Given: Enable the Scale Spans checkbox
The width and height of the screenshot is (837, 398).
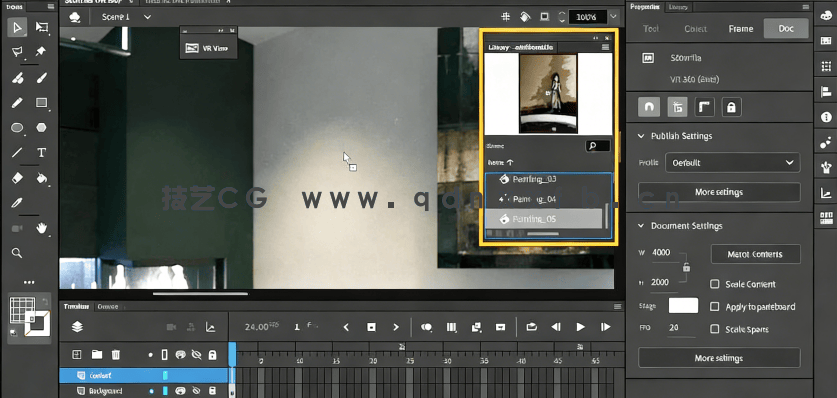Looking at the screenshot, I should click(714, 329).
